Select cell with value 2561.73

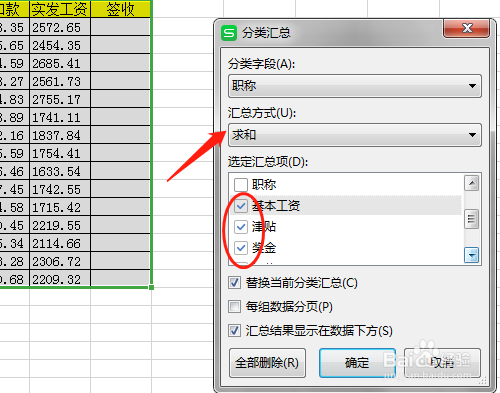60,81
